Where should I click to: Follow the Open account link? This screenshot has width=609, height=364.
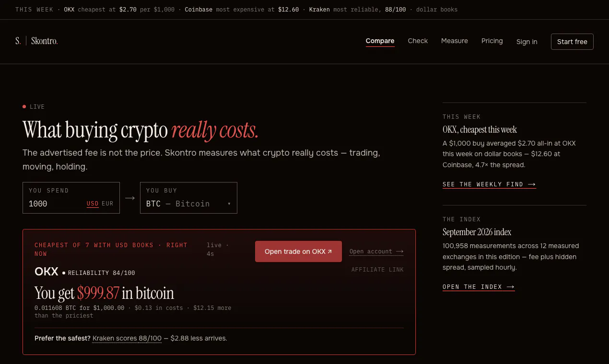(376, 251)
